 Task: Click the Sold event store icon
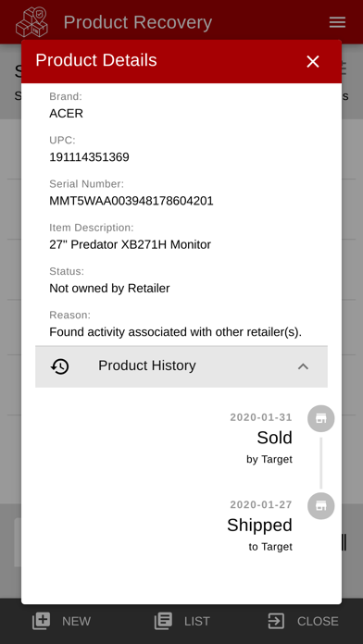321,418
